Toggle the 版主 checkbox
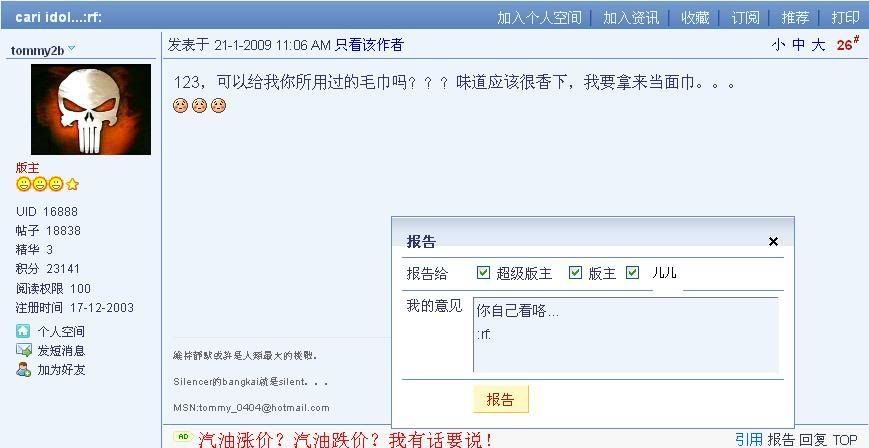Screen dimensions: 869x448 tap(576, 272)
